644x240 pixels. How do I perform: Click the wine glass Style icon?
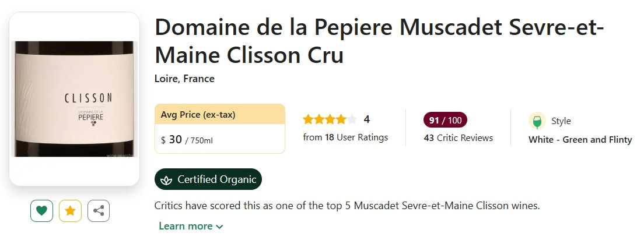537,121
